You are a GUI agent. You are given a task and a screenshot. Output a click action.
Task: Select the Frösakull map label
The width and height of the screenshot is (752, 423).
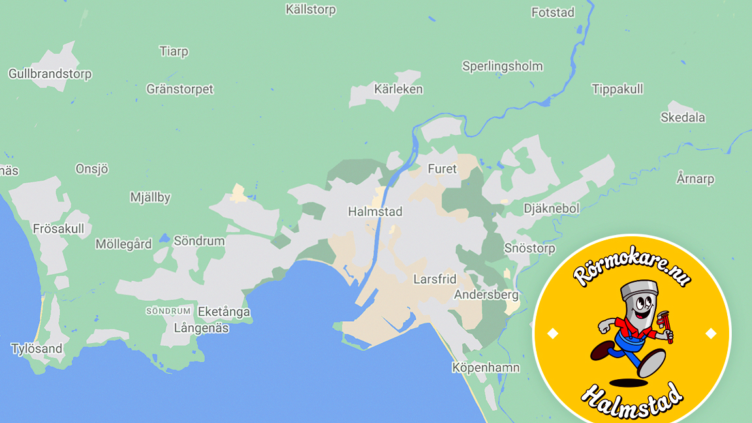click(x=59, y=229)
